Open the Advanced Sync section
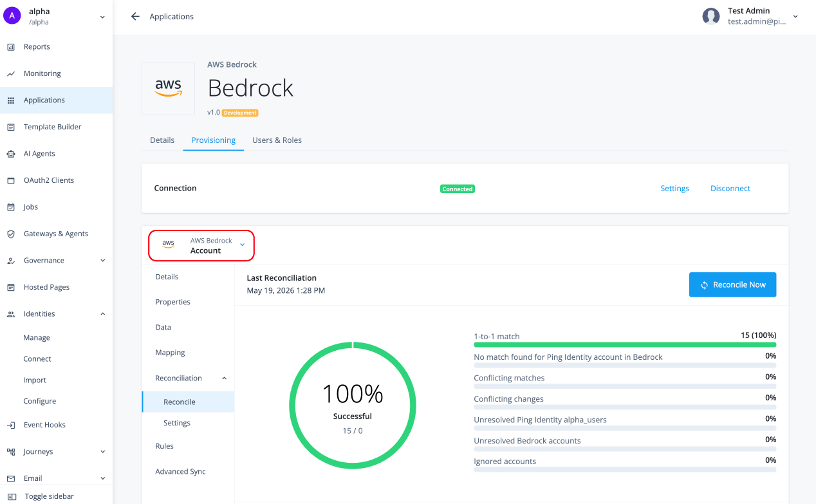The image size is (816, 504). pyautogui.click(x=180, y=472)
